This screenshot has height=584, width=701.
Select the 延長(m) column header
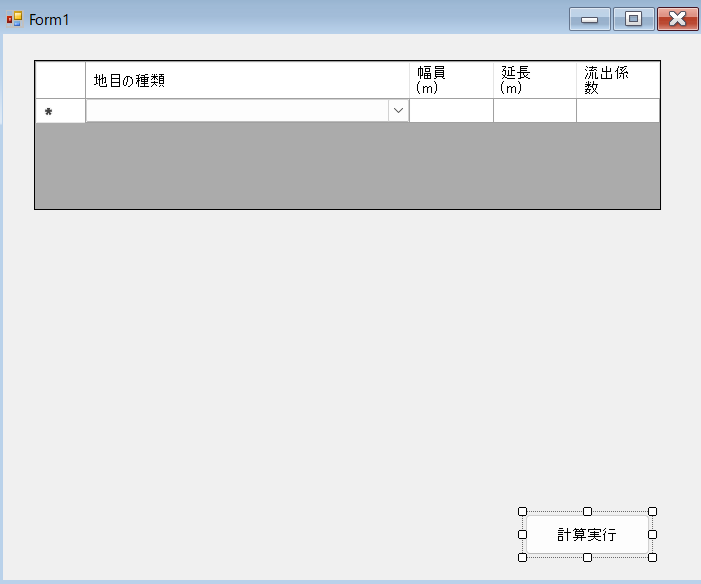pyautogui.click(x=534, y=80)
